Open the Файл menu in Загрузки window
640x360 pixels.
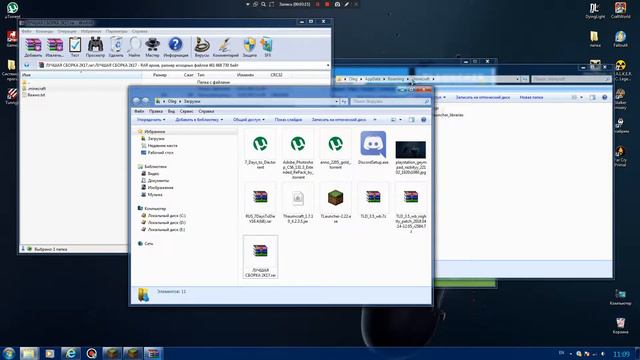tap(139, 111)
